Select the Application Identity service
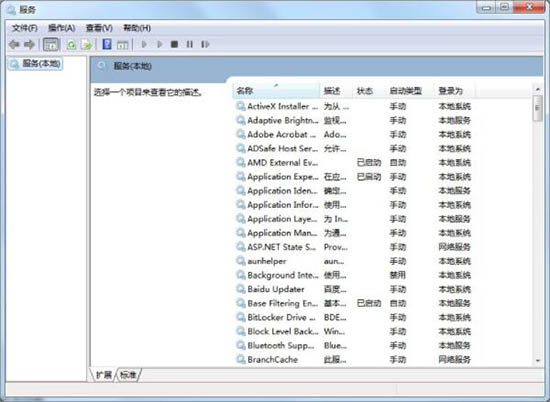This screenshot has width=550, height=402. pos(354,190)
